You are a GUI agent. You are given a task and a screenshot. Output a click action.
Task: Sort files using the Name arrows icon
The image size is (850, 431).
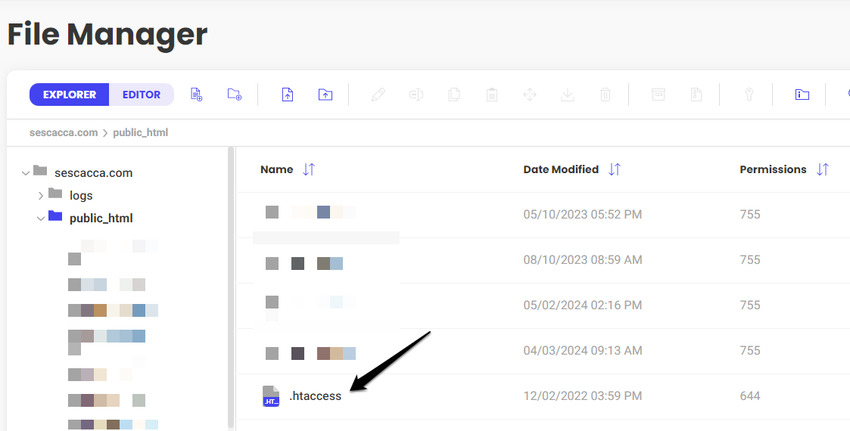pos(308,170)
